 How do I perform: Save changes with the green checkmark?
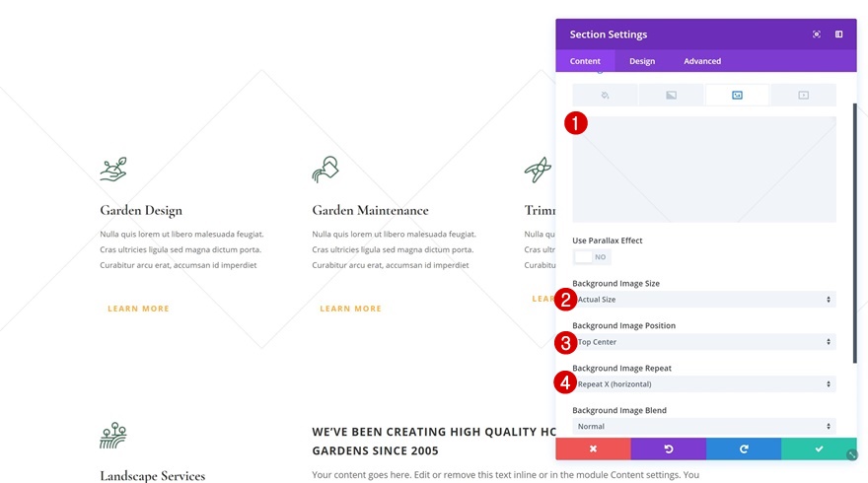(x=819, y=449)
